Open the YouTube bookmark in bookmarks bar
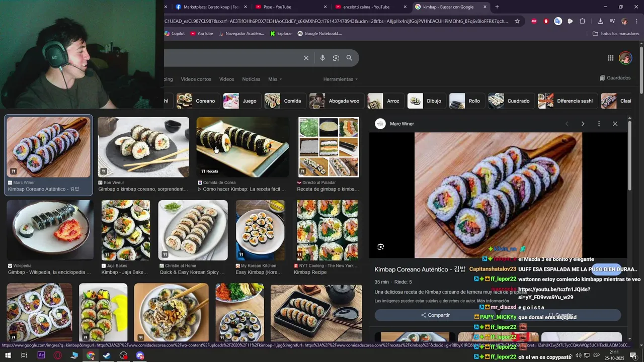Viewport: 644px width, 362px height. click(x=202, y=34)
